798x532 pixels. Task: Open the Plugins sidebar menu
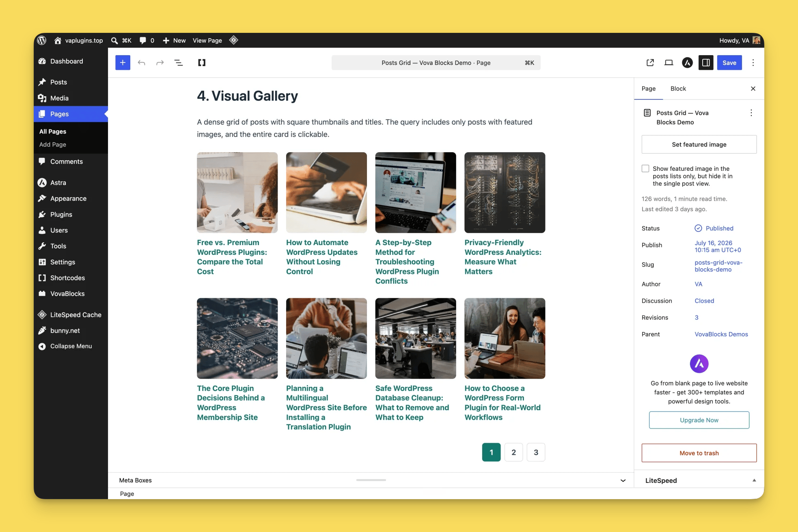point(61,214)
